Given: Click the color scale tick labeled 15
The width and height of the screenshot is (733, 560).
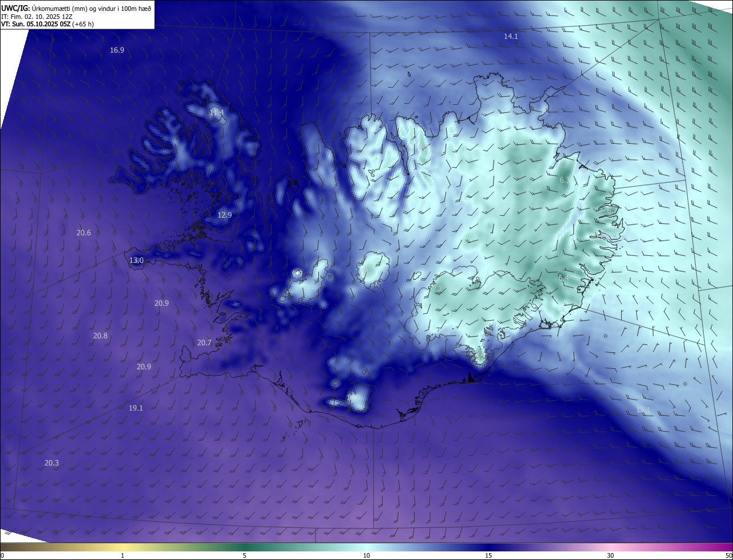Looking at the screenshot, I should pos(488,555).
